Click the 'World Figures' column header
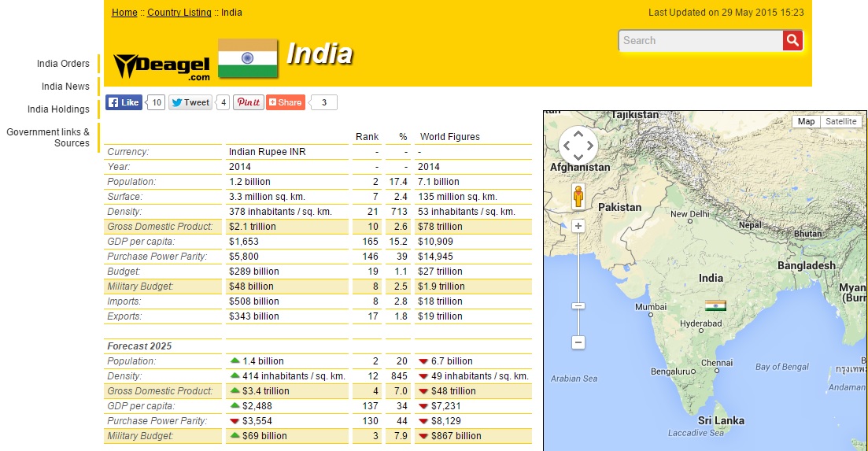This screenshot has height=451, width=868. (450, 137)
